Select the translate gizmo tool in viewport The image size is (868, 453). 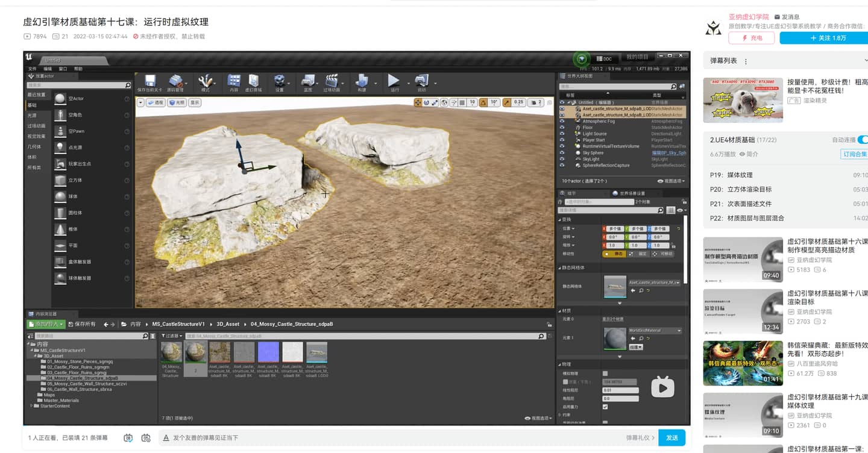418,102
